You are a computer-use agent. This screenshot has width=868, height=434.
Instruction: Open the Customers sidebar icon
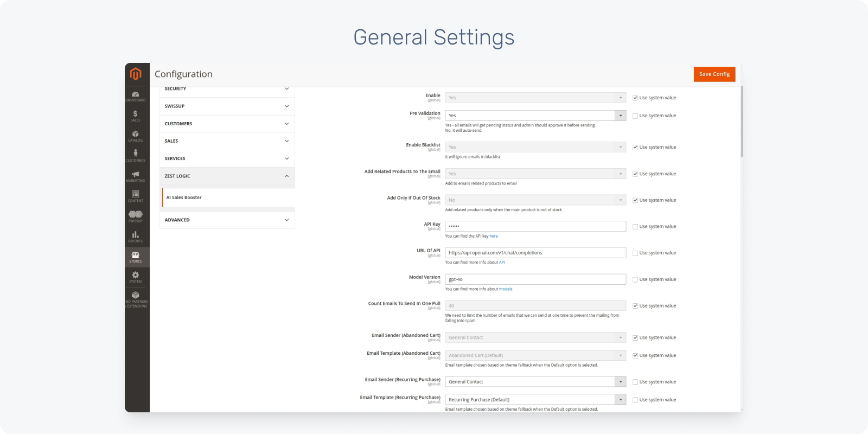136,156
